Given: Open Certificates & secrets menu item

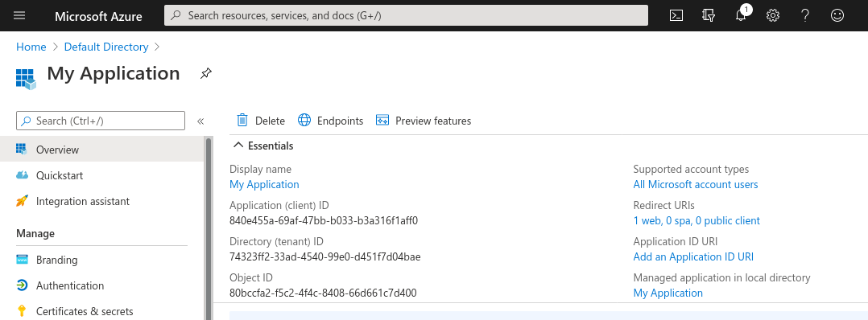Looking at the screenshot, I should point(102,310).
